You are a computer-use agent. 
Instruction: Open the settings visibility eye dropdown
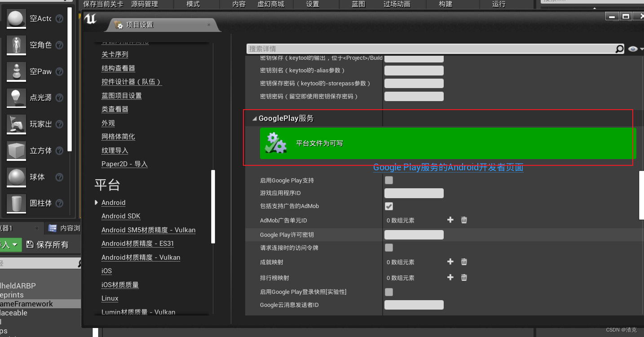click(633, 49)
